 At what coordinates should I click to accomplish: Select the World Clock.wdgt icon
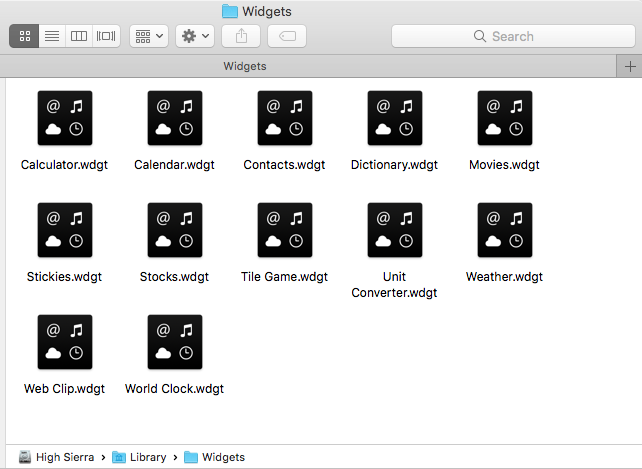click(175, 342)
